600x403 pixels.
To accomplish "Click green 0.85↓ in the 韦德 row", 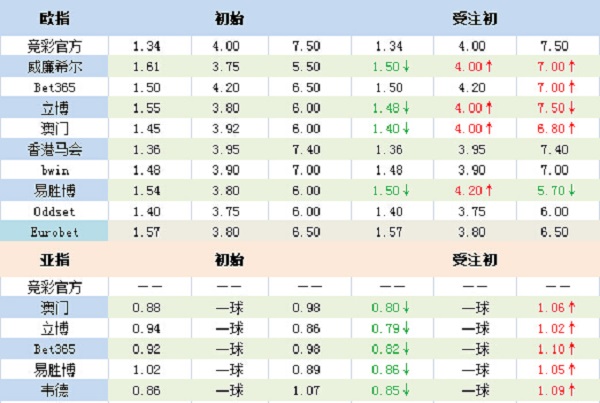I will coord(390,390).
